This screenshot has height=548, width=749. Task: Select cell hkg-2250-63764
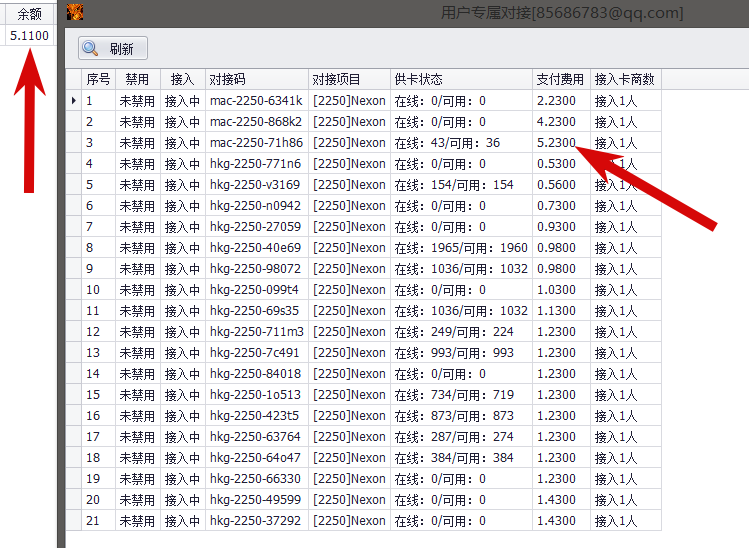tap(257, 437)
